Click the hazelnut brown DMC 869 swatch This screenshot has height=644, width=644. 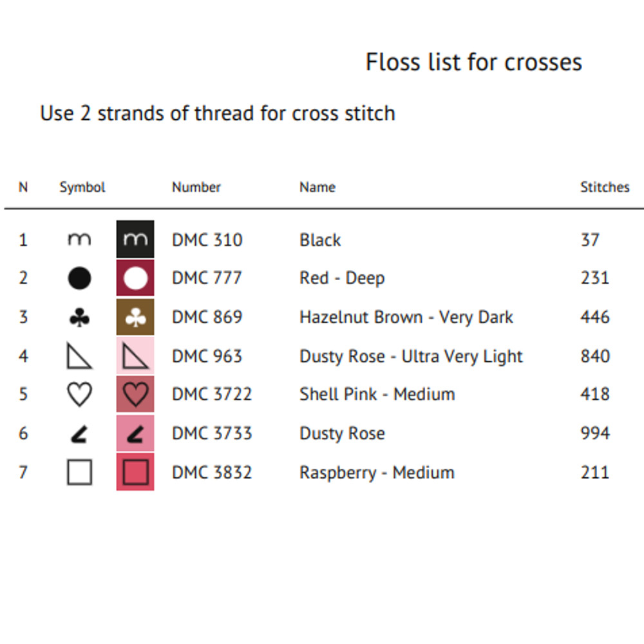point(135,317)
